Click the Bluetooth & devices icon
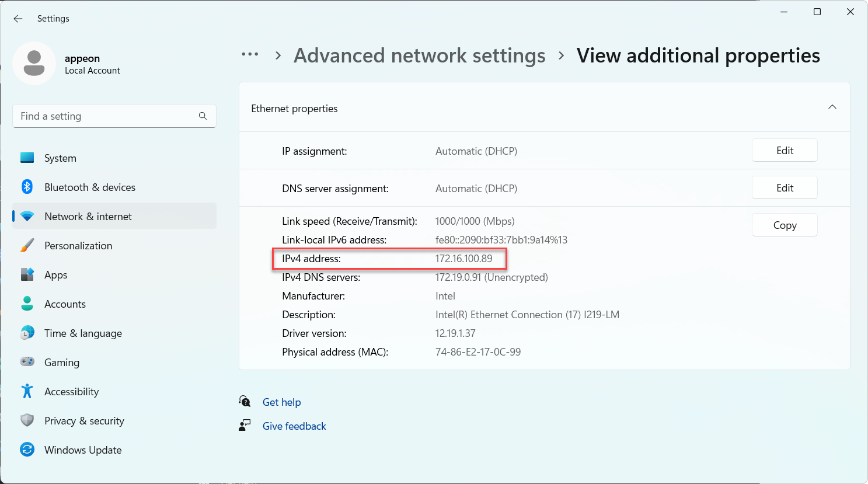The height and width of the screenshot is (484, 868). (x=27, y=187)
